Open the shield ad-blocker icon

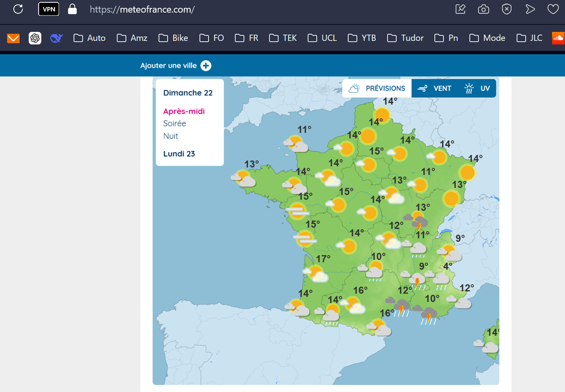tap(507, 9)
